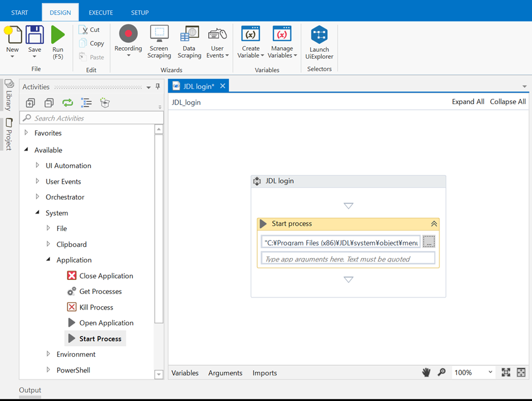Refresh the Activities list
Viewport: 532px width, 401px height.
click(x=68, y=103)
